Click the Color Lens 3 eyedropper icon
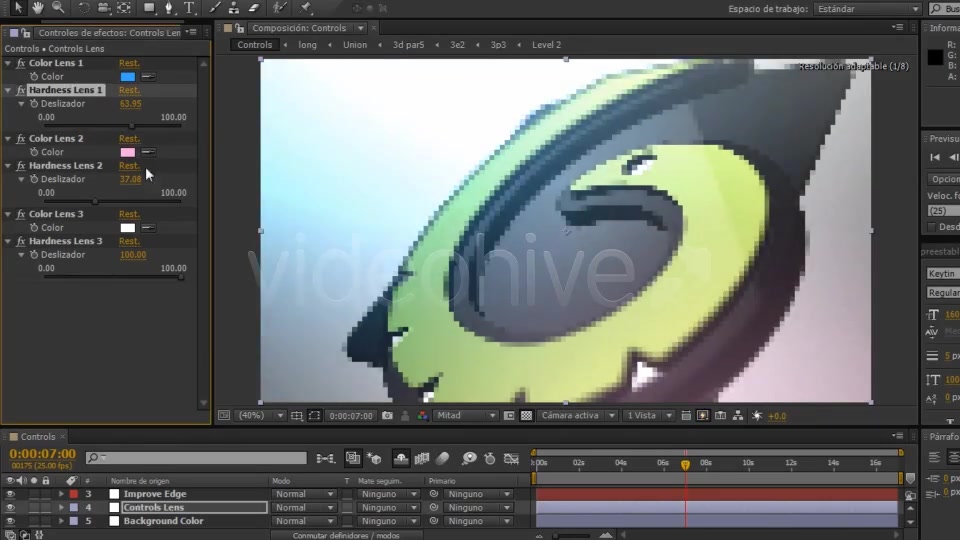 (148, 228)
